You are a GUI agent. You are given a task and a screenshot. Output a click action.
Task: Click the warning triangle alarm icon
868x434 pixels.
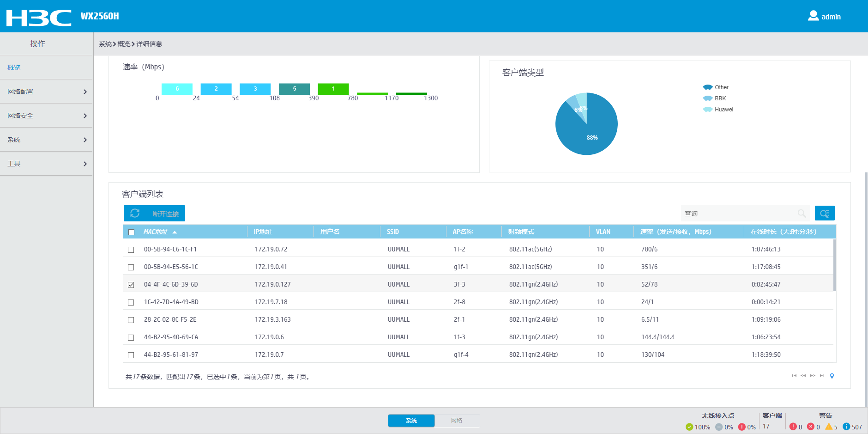pos(829,427)
